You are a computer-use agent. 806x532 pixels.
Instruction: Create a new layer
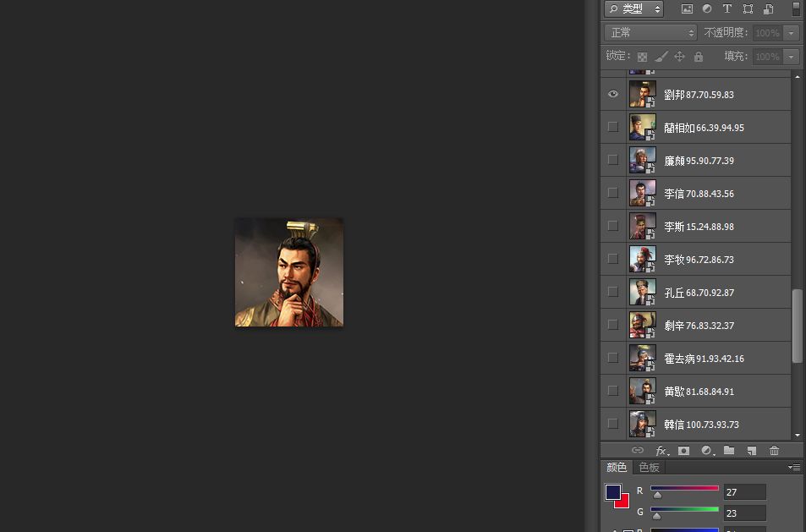(752, 451)
